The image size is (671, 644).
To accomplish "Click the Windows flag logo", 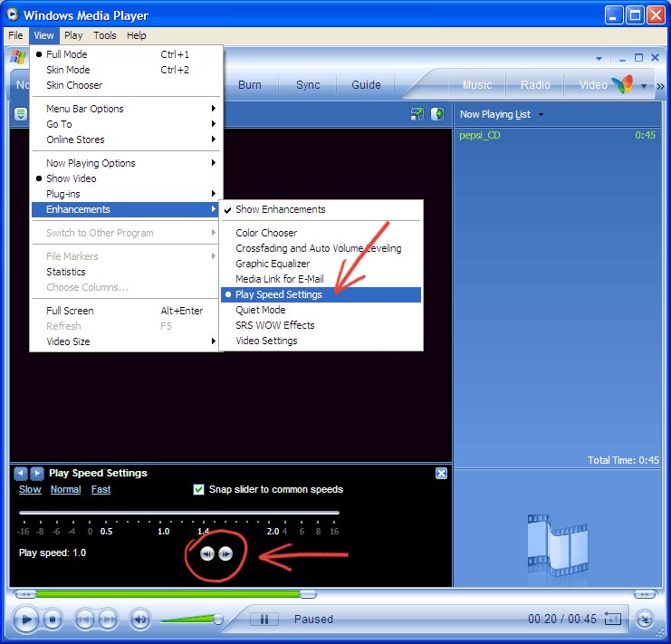I will pyautogui.click(x=18, y=57).
